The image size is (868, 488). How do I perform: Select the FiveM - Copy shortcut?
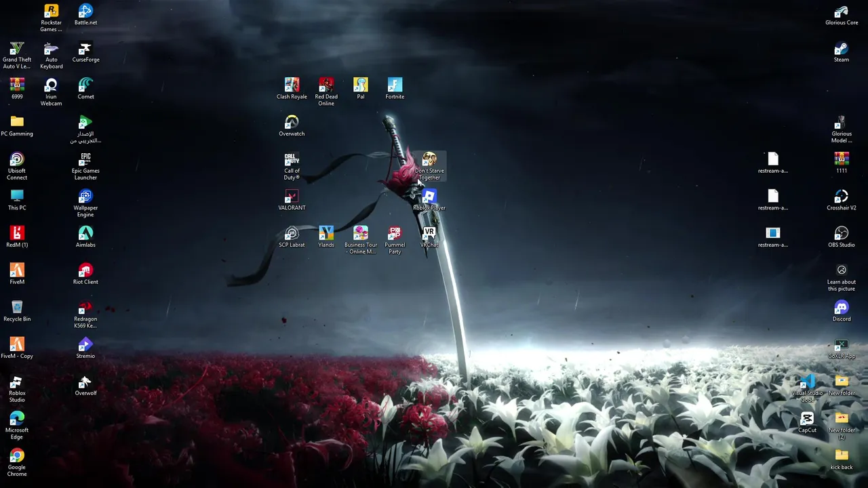17,348
